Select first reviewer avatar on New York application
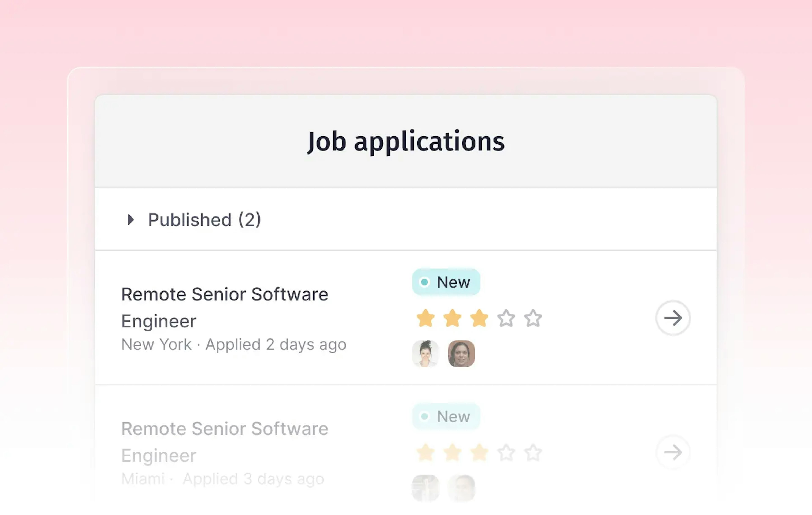Screen dimensions: 812x515 coord(425,353)
